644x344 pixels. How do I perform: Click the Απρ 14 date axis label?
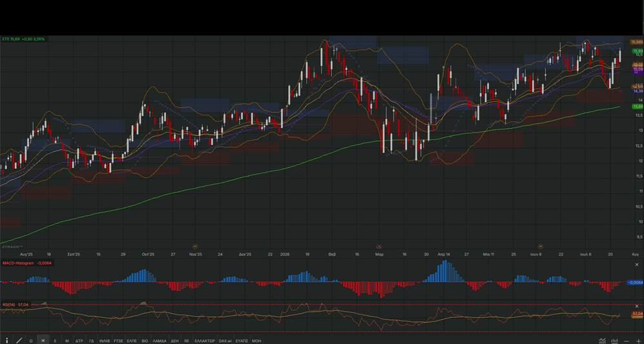[444, 254]
